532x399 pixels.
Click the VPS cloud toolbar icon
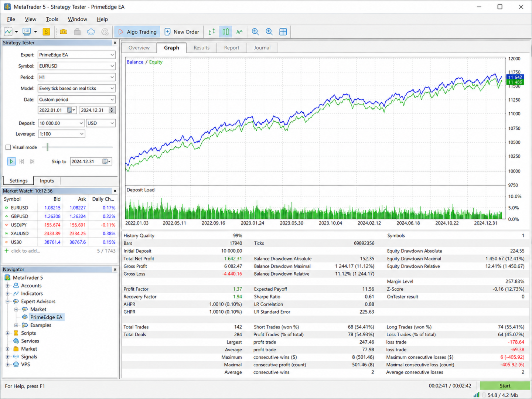pyautogui.click(x=91, y=32)
